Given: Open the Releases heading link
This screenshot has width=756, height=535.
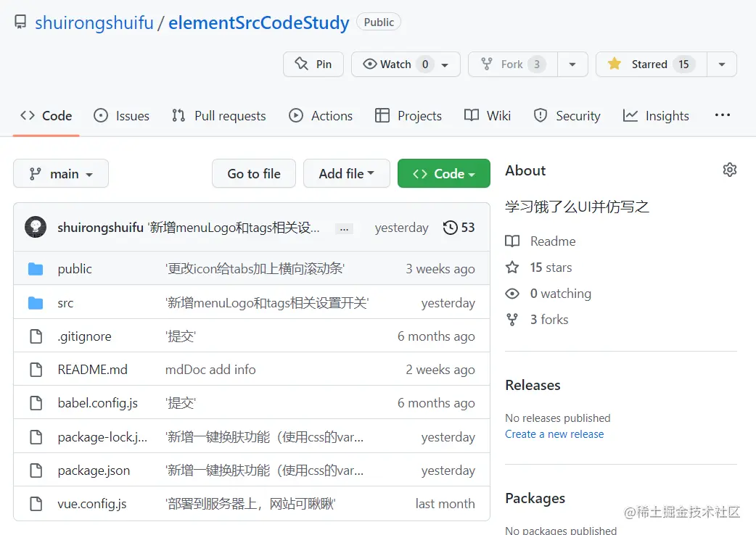Looking at the screenshot, I should [533, 385].
